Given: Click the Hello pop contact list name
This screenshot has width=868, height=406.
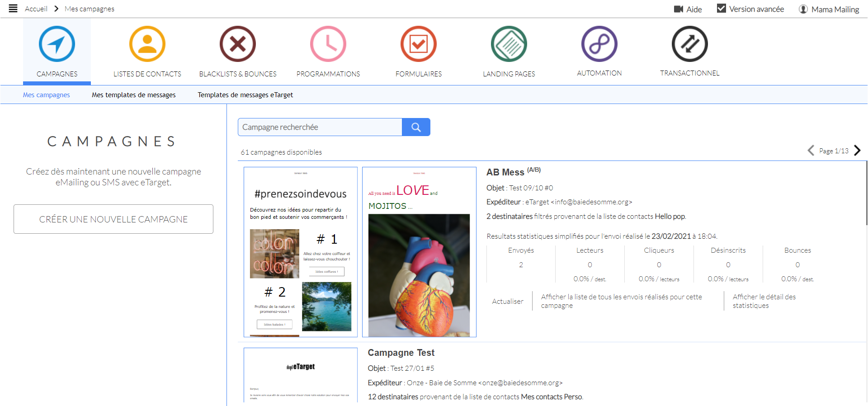Looking at the screenshot, I should 670,217.
